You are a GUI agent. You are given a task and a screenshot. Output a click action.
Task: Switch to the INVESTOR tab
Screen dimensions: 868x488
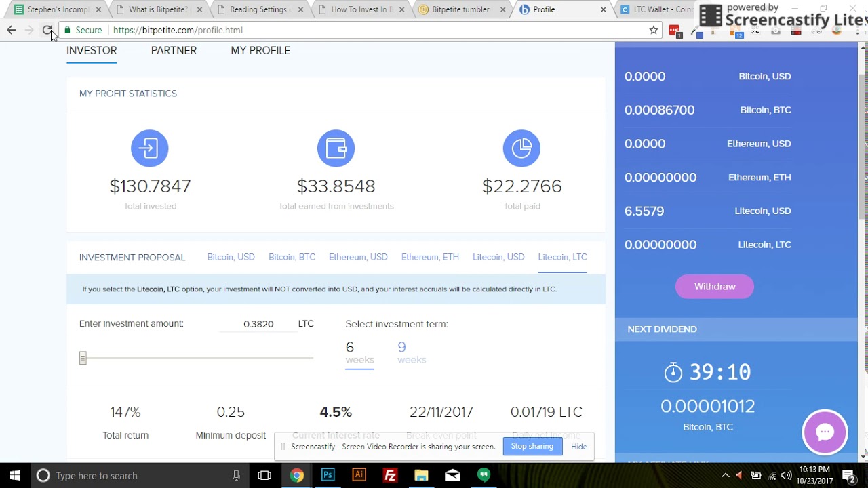pyautogui.click(x=92, y=50)
